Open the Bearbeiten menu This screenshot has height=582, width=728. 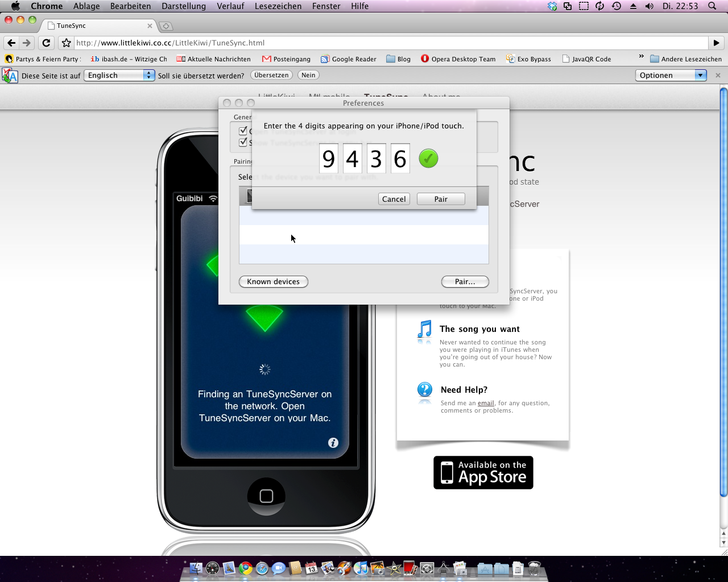click(x=131, y=6)
